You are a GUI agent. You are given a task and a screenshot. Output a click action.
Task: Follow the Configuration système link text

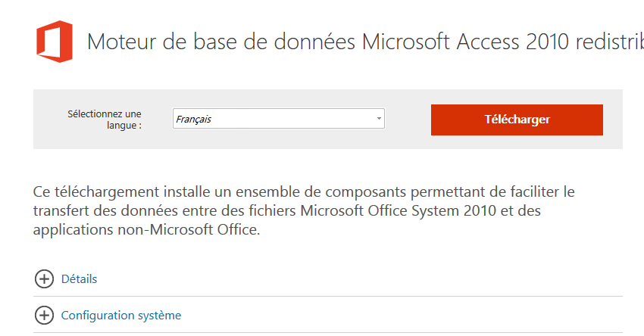coord(121,315)
